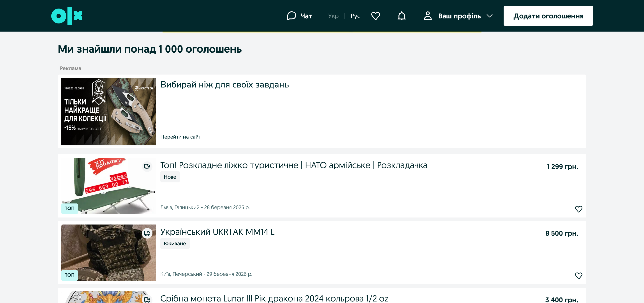Image resolution: width=644 pixels, height=303 pixels.
Task: Click delivery truck icon on UKRTAK listing
Action: pyautogui.click(x=147, y=233)
